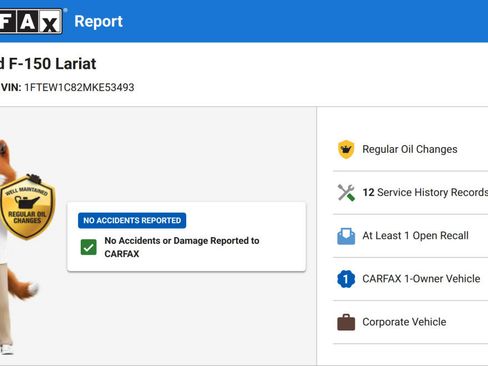Click the CARFAX logo in the header

coord(31,21)
